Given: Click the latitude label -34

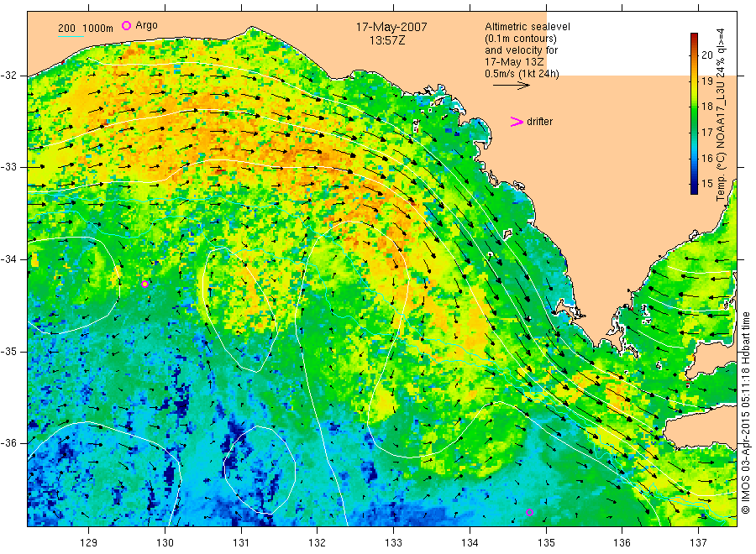Looking at the screenshot, I should coord(8,259).
